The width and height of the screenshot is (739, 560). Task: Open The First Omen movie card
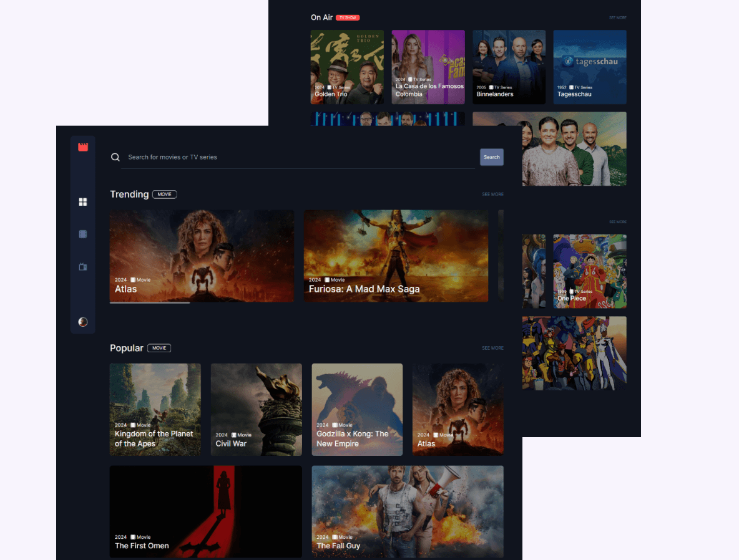pyautogui.click(x=206, y=511)
